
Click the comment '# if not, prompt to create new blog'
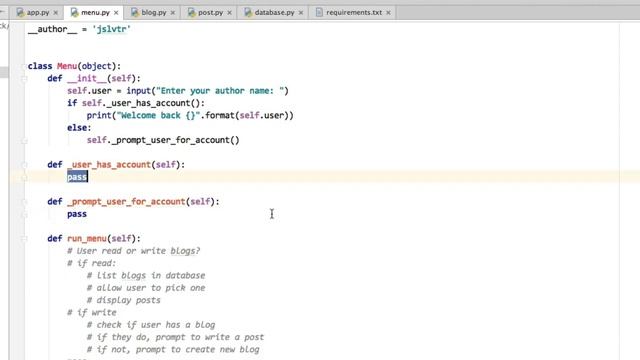tap(173, 349)
